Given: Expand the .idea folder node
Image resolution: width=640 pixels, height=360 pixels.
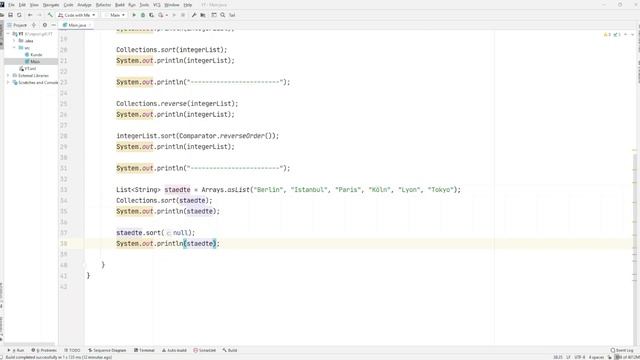Looking at the screenshot, I should pyautogui.click(x=14, y=41).
